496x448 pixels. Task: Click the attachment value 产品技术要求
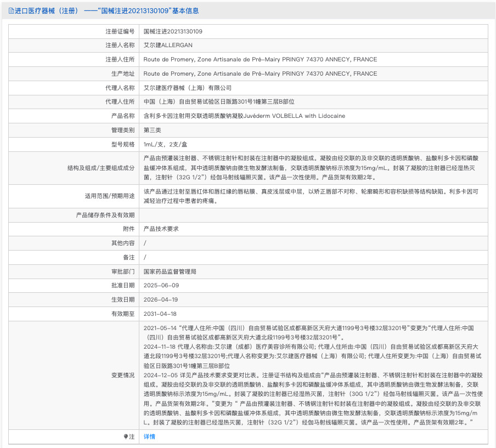click(161, 229)
